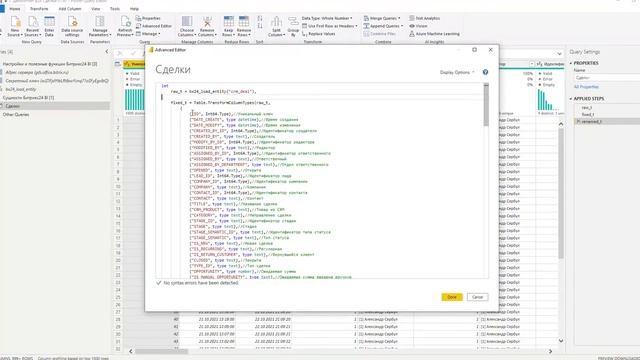Open the Append Queries dropdown
Screen dimensions: 640x360
(x=383, y=26)
